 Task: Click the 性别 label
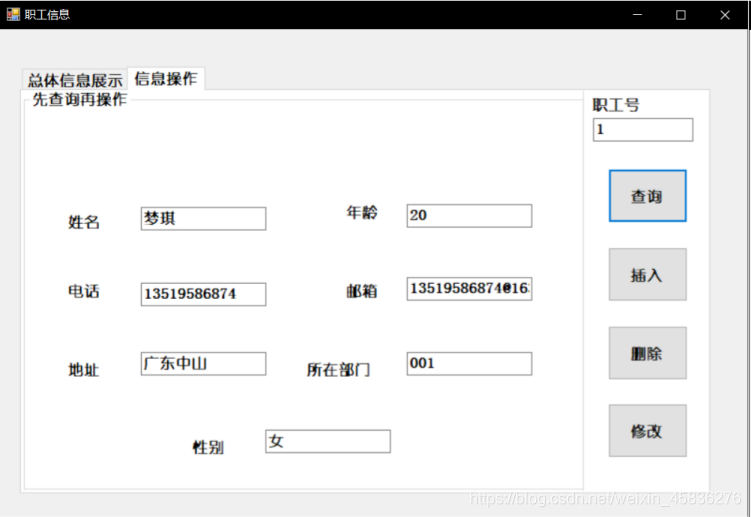[x=208, y=448]
